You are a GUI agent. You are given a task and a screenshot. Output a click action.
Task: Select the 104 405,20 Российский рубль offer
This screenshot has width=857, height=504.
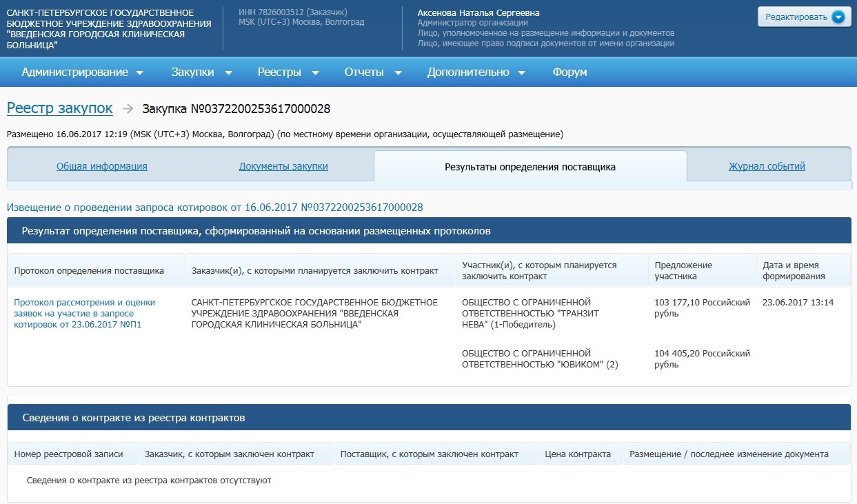[x=702, y=359]
